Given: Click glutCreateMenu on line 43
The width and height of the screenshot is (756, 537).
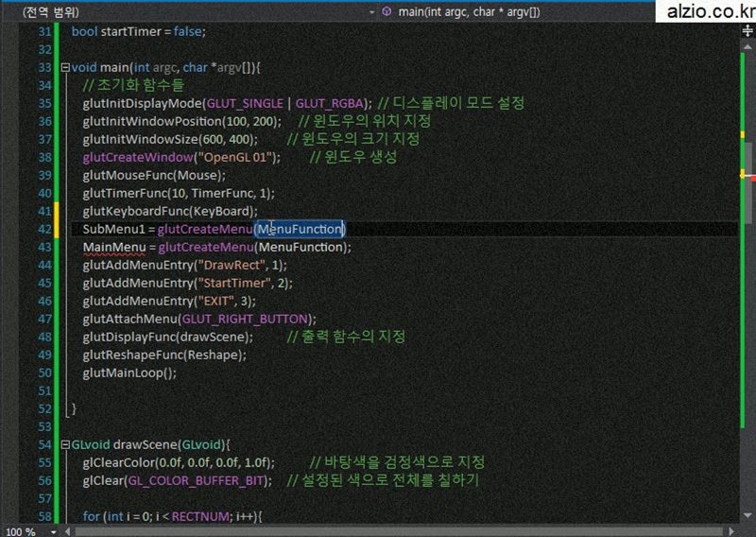Looking at the screenshot, I should point(206,247).
